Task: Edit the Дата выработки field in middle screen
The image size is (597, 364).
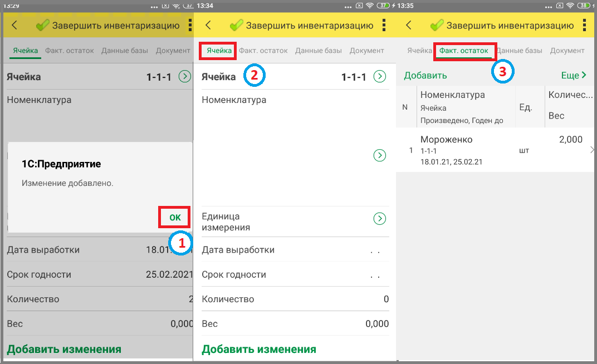Action: coord(295,250)
